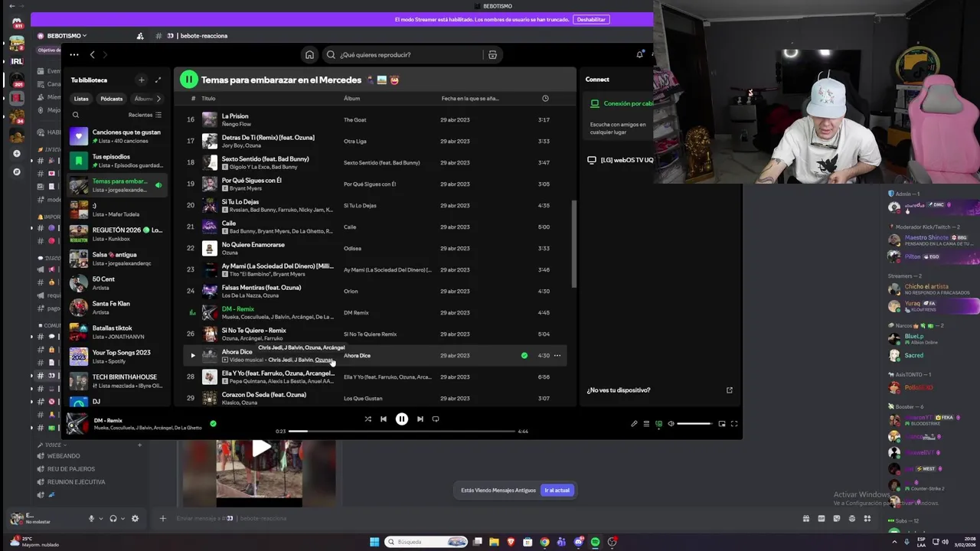Search library with magnifier icon
The width and height of the screenshot is (980, 551).
click(x=75, y=115)
